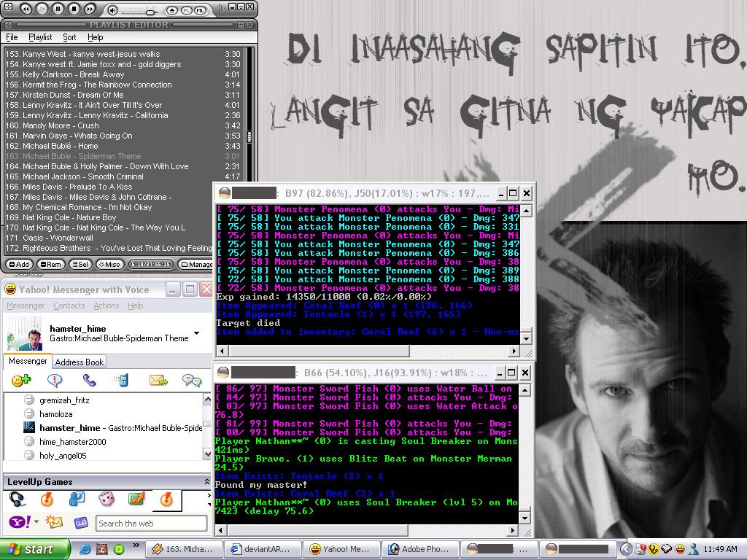Image resolution: width=747 pixels, height=560 pixels.
Task: Click the pink dice Games plugin icon
Action: click(x=107, y=499)
